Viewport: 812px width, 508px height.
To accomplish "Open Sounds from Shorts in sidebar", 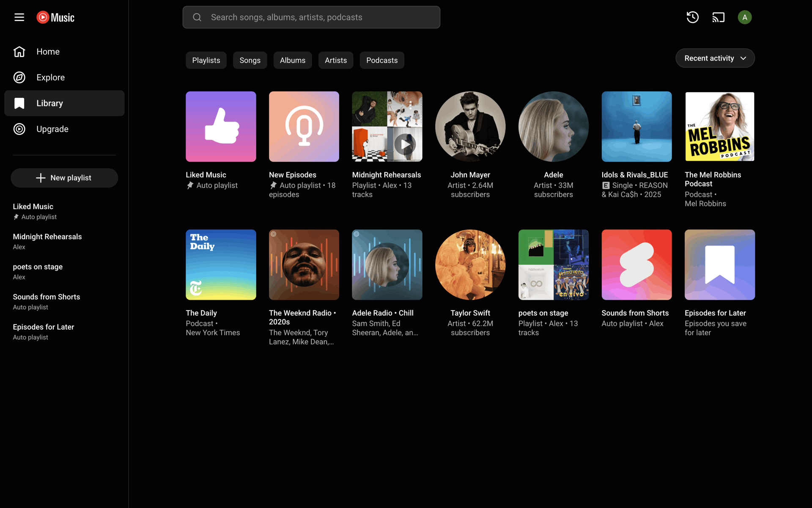I will [64, 301].
